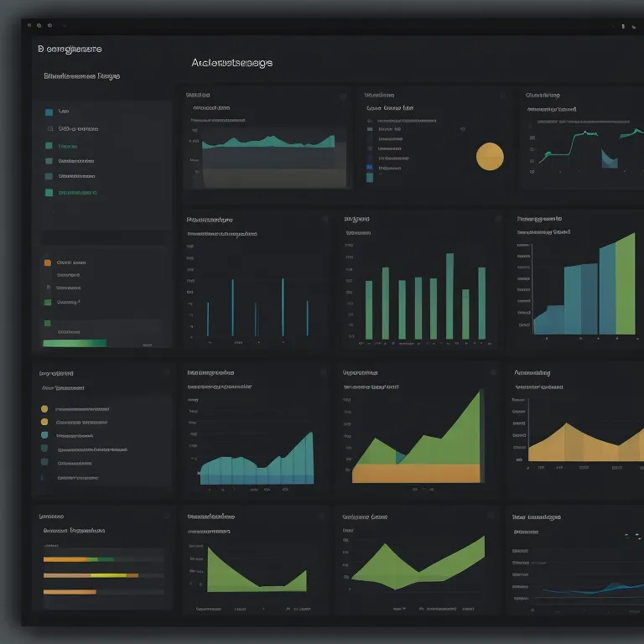Image resolution: width=644 pixels, height=644 pixels.
Task: Select the outlined icon in the second sidebar row
Action: click(x=49, y=129)
